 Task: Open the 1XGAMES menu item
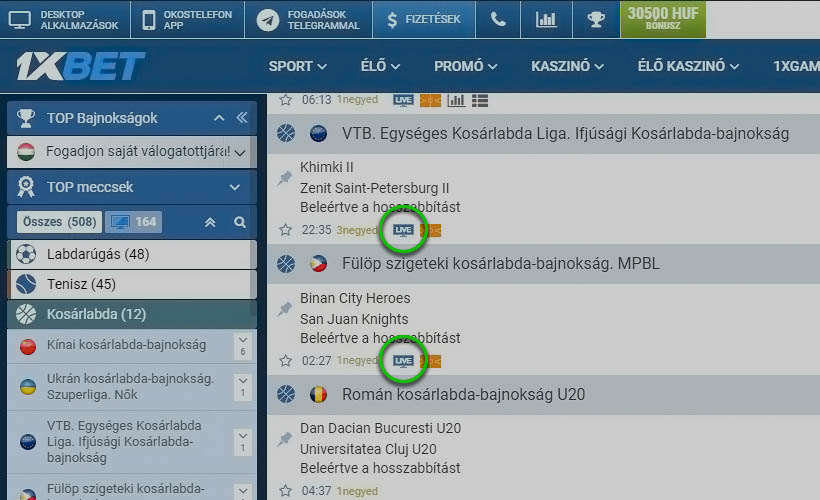(796, 66)
